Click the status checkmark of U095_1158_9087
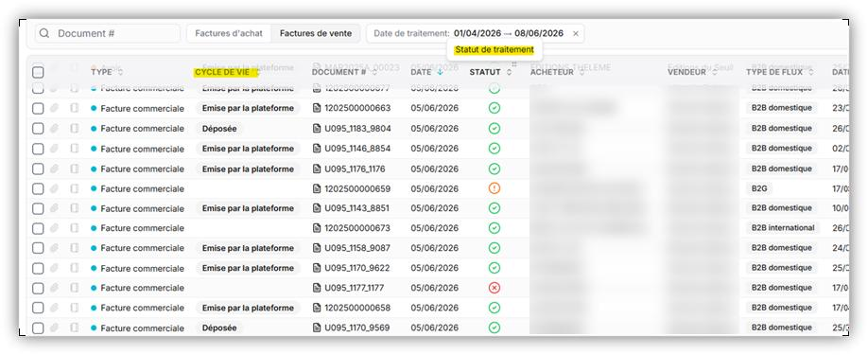 [495, 248]
